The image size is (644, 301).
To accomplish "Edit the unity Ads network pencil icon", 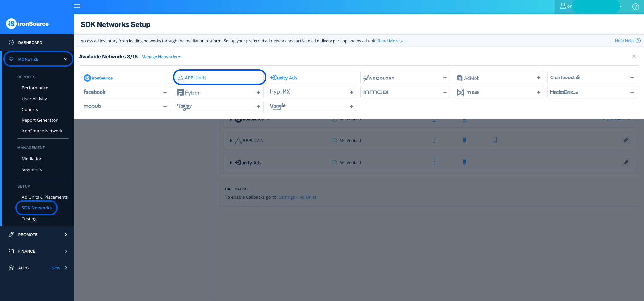I will (626, 162).
